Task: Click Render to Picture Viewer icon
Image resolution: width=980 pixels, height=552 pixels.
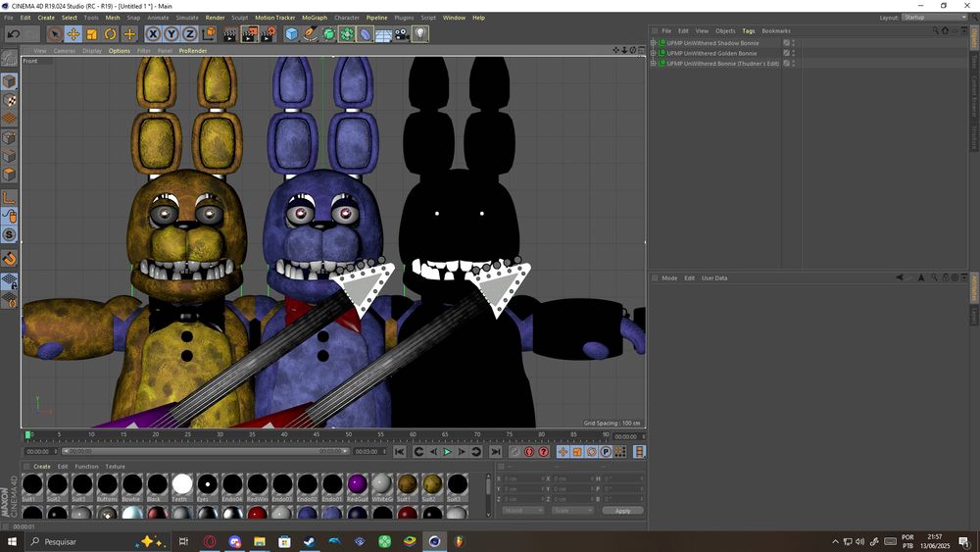Action: (x=249, y=34)
